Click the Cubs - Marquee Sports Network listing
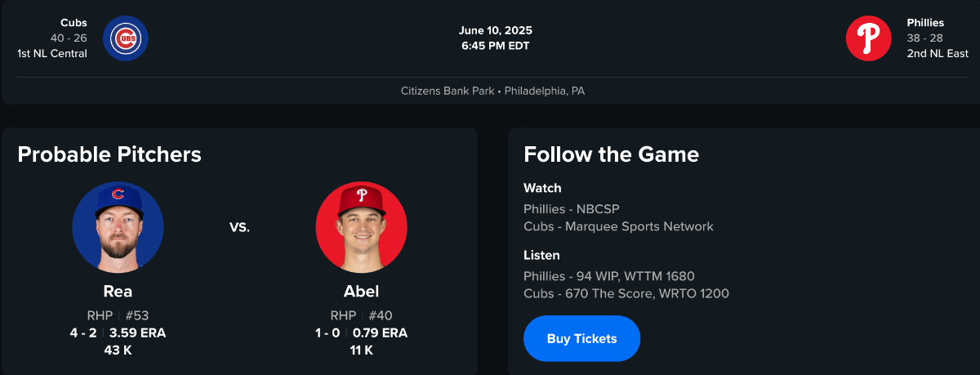980x375 pixels. click(618, 226)
